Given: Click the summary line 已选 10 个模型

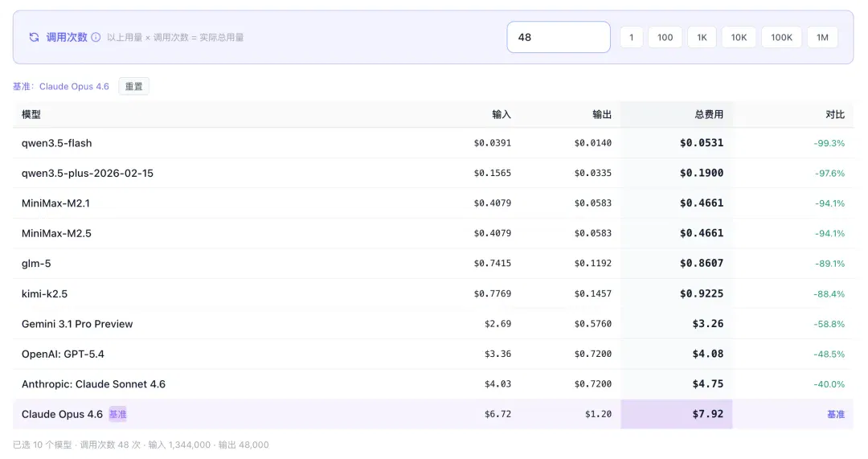Looking at the screenshot, I should tap(43, 445).
